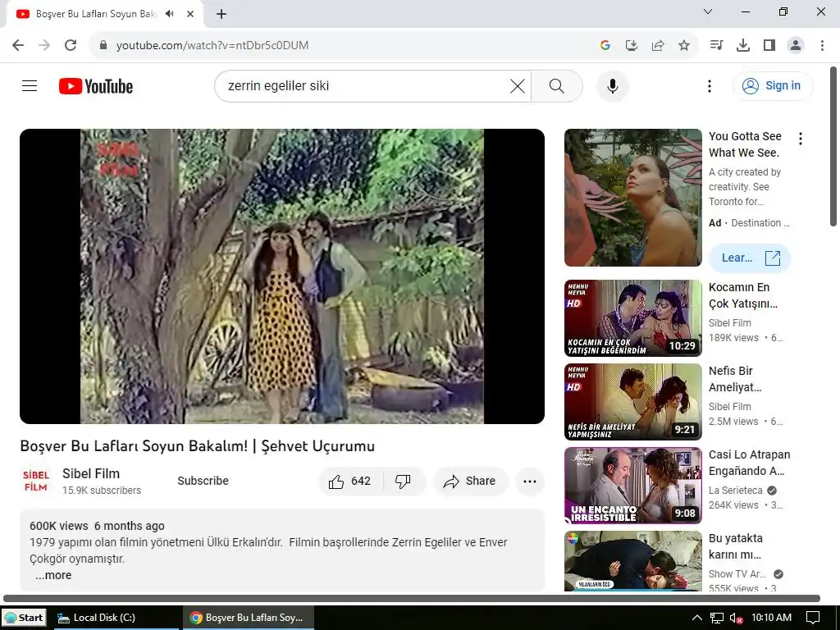Play Bu yatakta karını mı thumbnail
Screen dimensions: 840x630
point(632,561)
